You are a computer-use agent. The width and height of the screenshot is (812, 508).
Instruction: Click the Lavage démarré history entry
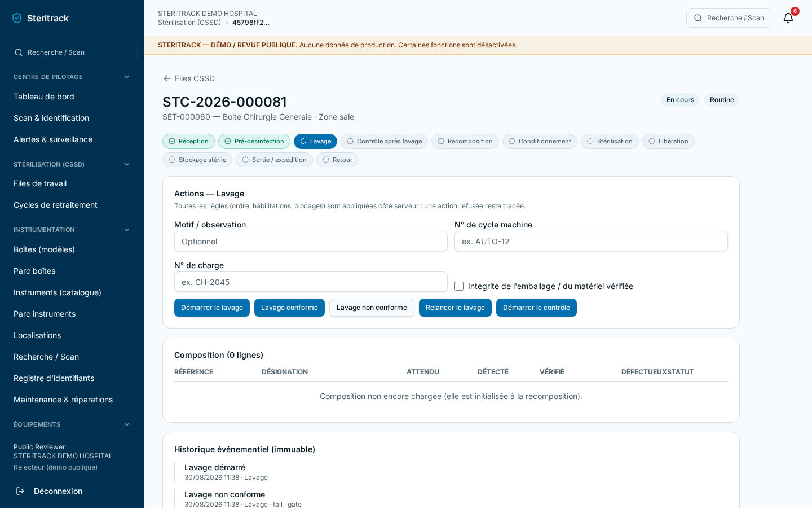point(215,467)
